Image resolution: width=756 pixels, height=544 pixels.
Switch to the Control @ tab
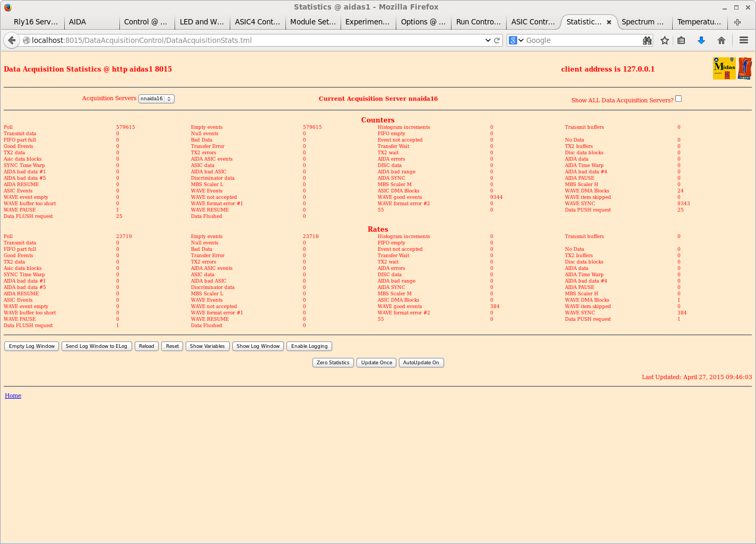146,22
